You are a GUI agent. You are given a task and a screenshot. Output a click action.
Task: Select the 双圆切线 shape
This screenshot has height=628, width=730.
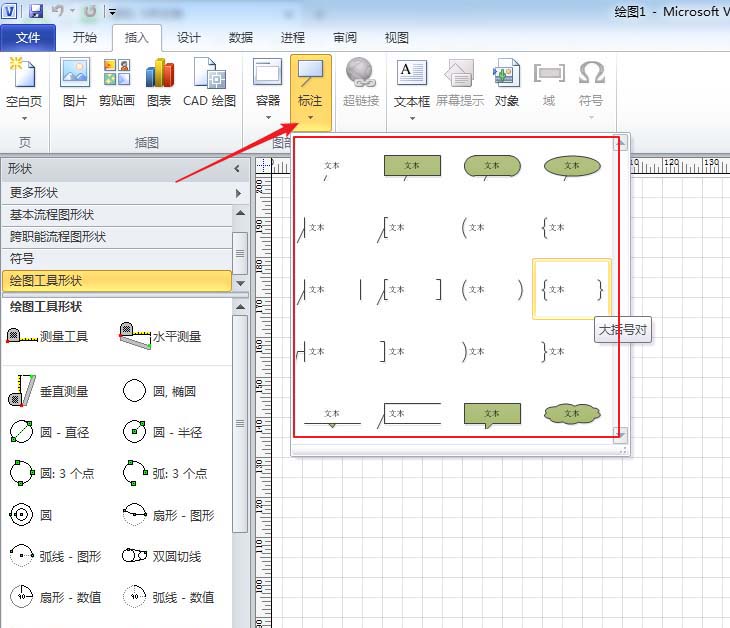161,556
